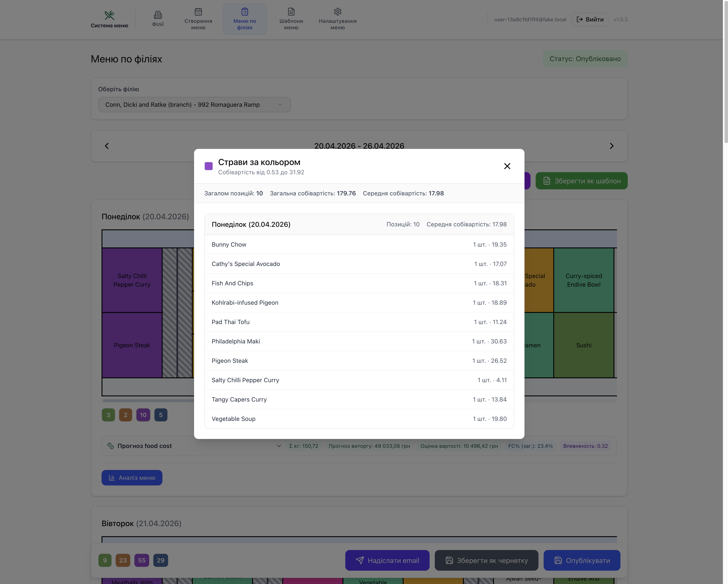Click the Cathy's Special Avocado row
728x584 pixels.
click(359, 264)
